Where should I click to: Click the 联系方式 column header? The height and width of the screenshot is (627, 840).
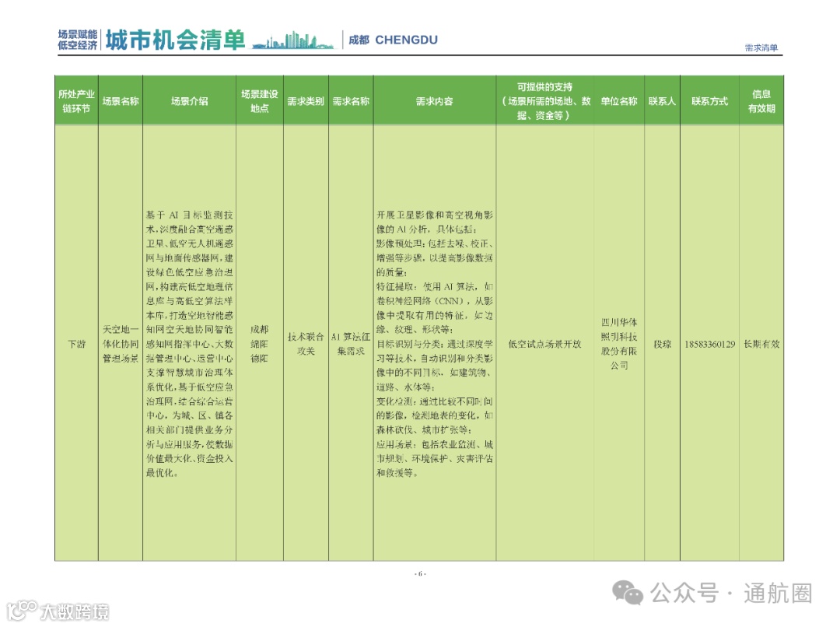(x=709, y=101)
